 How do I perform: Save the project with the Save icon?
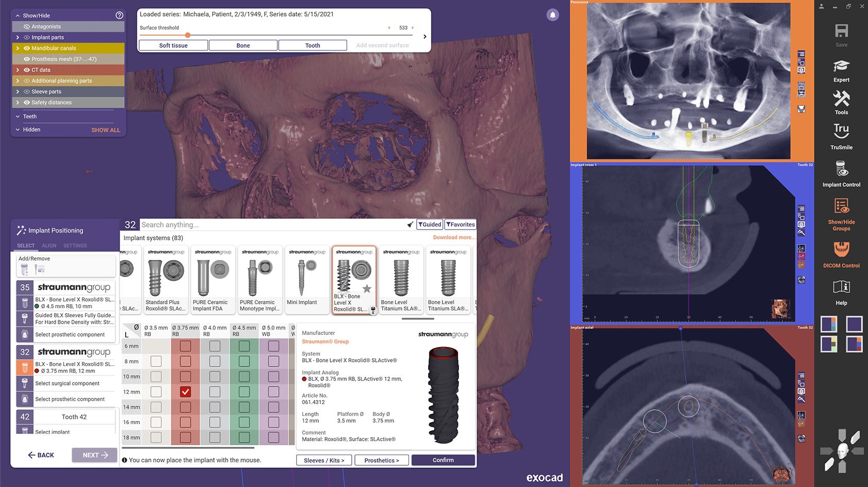point(841,31)
